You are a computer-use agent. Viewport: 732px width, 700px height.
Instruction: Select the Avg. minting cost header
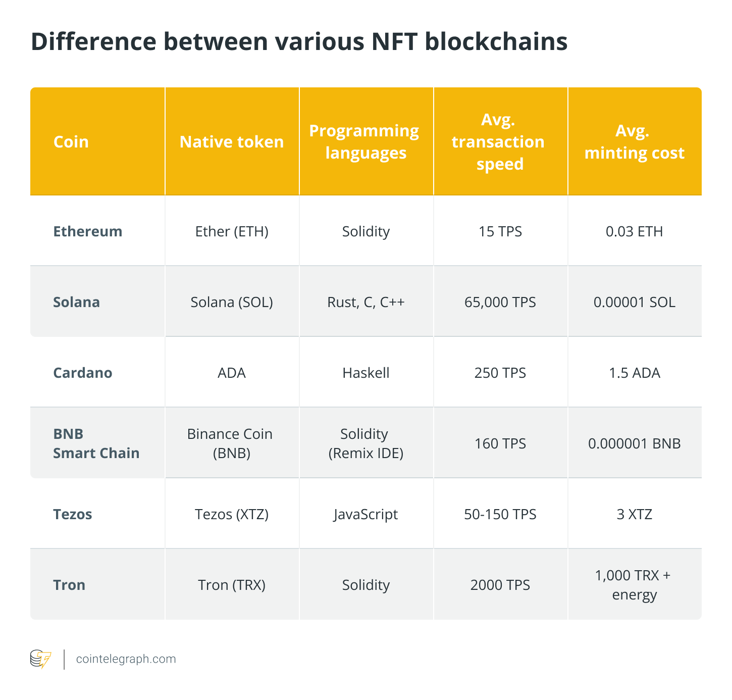(634, 142)
